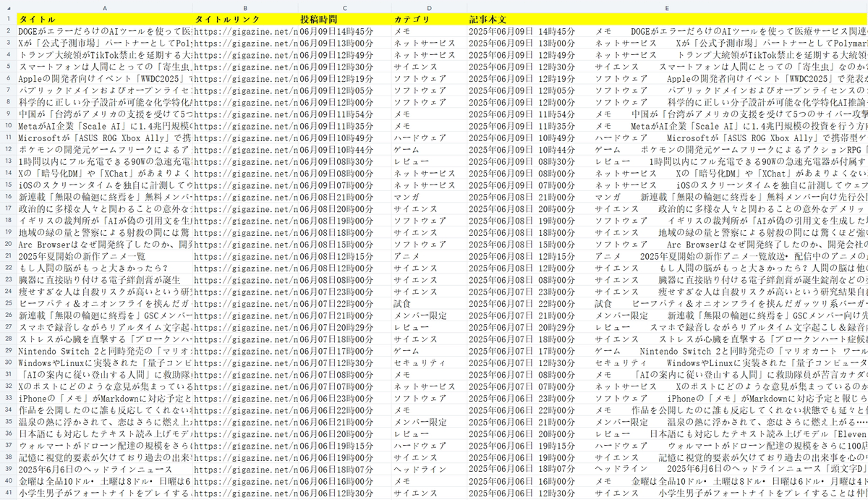Image resolution: width=868 pixels, height=500 pixels.
Task: Select title cell starting 1時間以内にフル充電できる90W
Action: (105, 161)
